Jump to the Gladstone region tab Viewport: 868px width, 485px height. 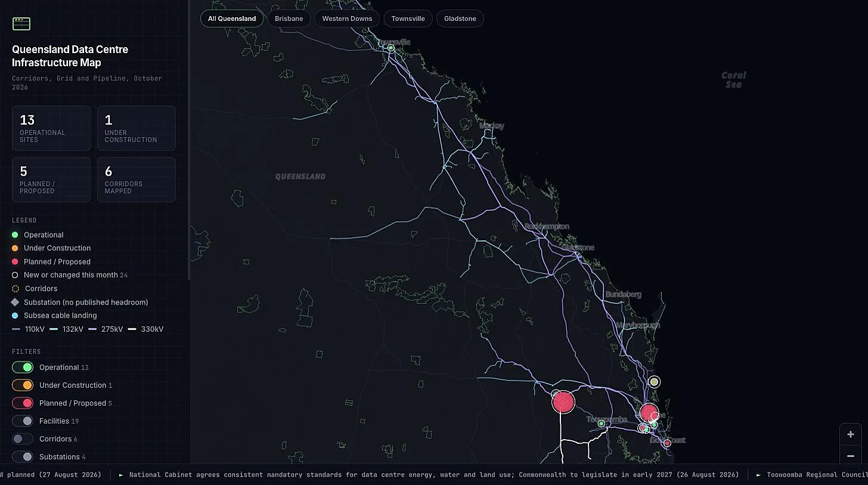pos(460,18)
